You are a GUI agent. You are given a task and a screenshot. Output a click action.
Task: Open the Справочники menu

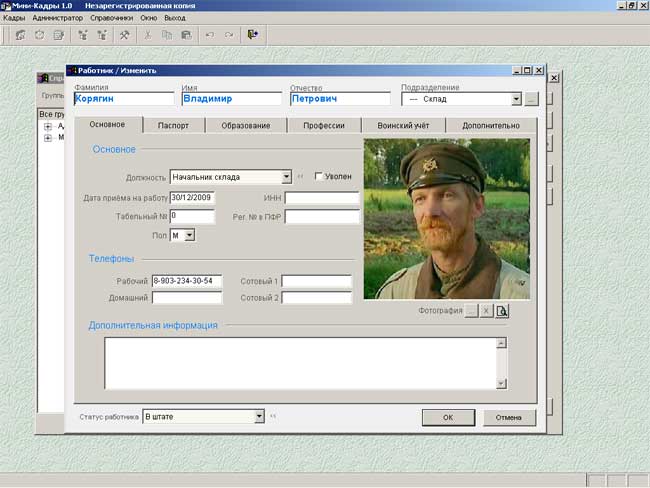(112, 18)
